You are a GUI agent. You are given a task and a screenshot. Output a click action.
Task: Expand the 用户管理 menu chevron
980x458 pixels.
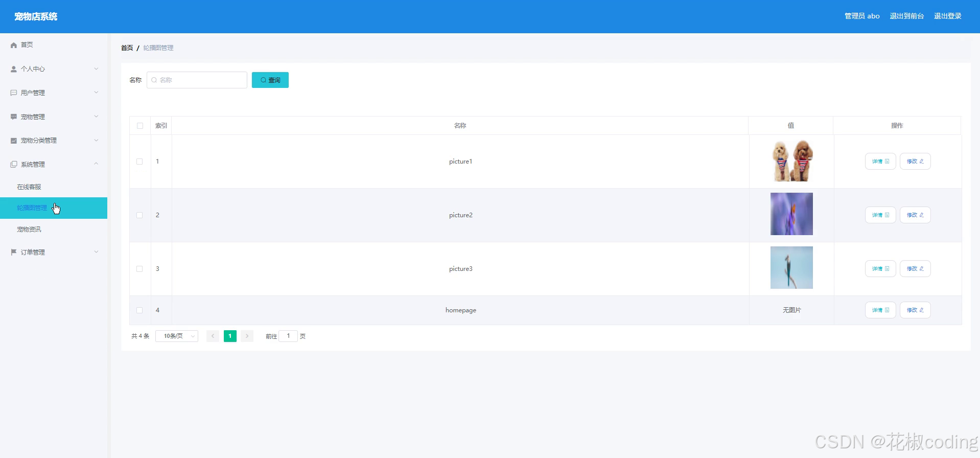click(96, 93)
